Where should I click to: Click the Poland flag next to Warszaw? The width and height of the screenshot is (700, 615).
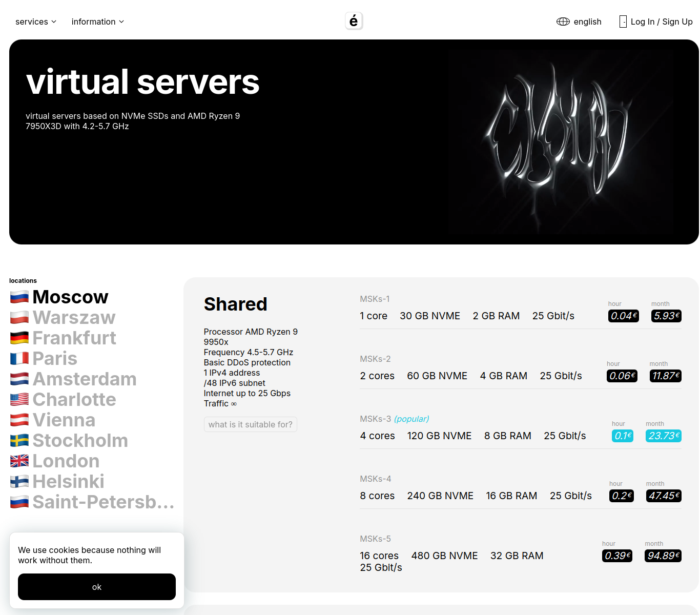(19, 318)
